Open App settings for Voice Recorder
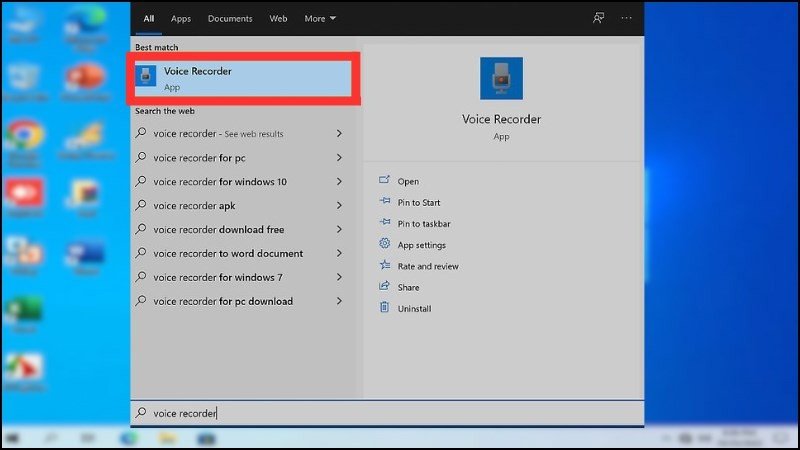Screen dimensions: 800x450 click(421, 245)
